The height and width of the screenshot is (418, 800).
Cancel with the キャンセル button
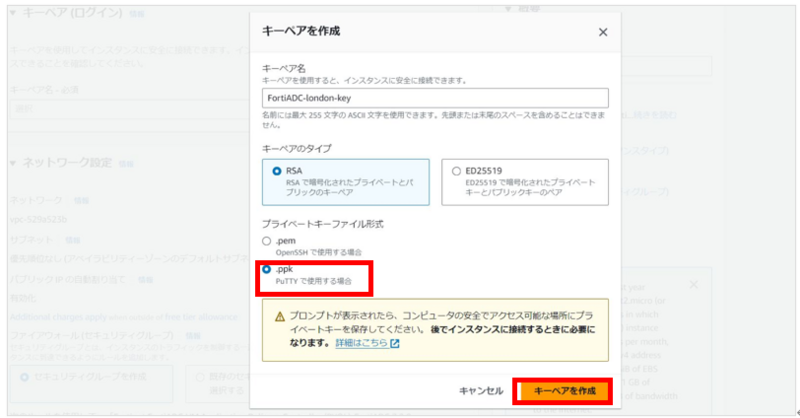click(x=481, y=391)
